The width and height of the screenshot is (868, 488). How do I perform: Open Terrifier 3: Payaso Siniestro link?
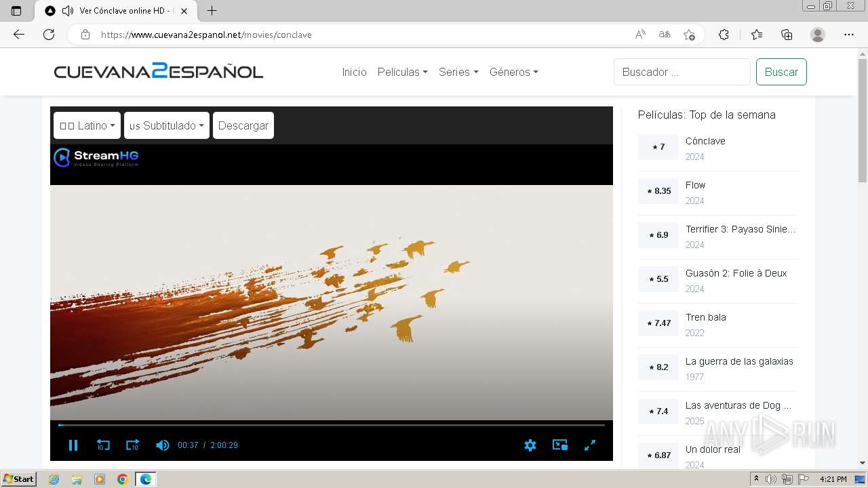(741, 229)
